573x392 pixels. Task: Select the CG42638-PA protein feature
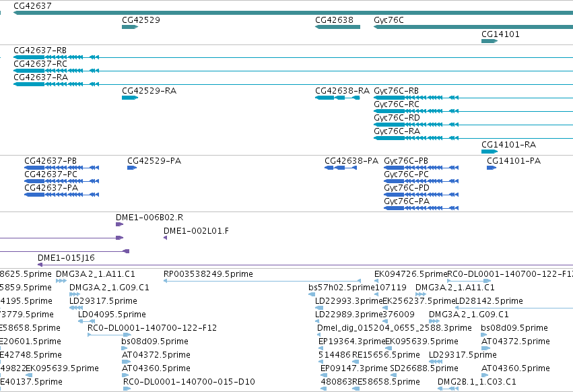coord(341,168)
